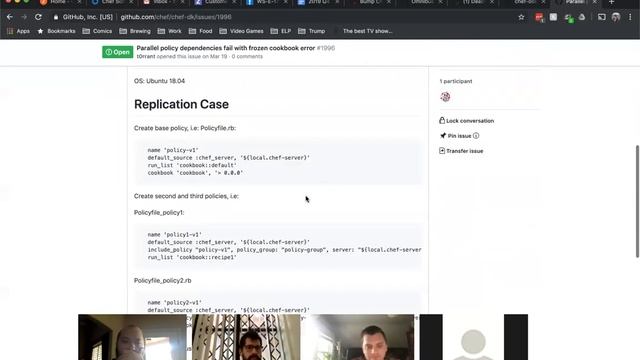Open the Chrome three-dot menu
The height and width of the screenshot is (360, 640).
tap(630, 17)
